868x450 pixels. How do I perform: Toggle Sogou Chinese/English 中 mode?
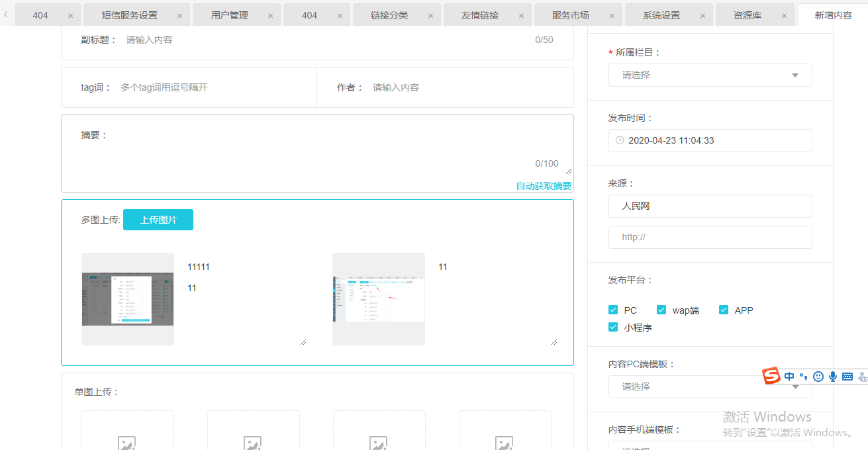[x=789, y=377]
